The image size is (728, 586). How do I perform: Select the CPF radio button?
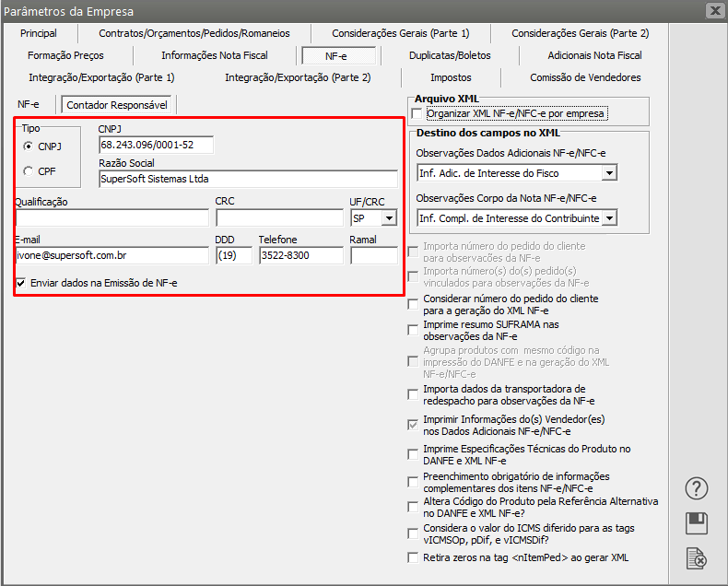pos(29,170)
